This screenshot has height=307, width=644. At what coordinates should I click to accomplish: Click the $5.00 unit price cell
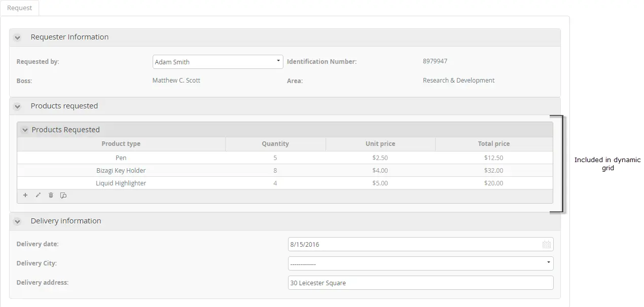tap(380, 183)
